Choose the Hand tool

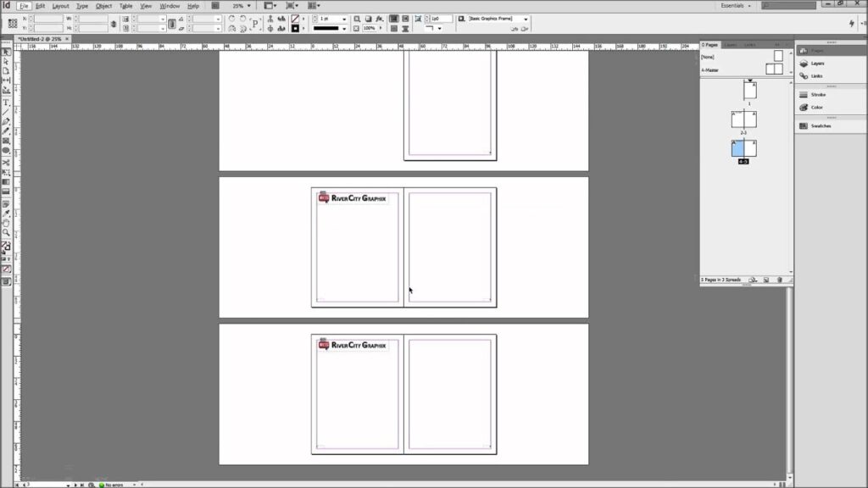6,221
